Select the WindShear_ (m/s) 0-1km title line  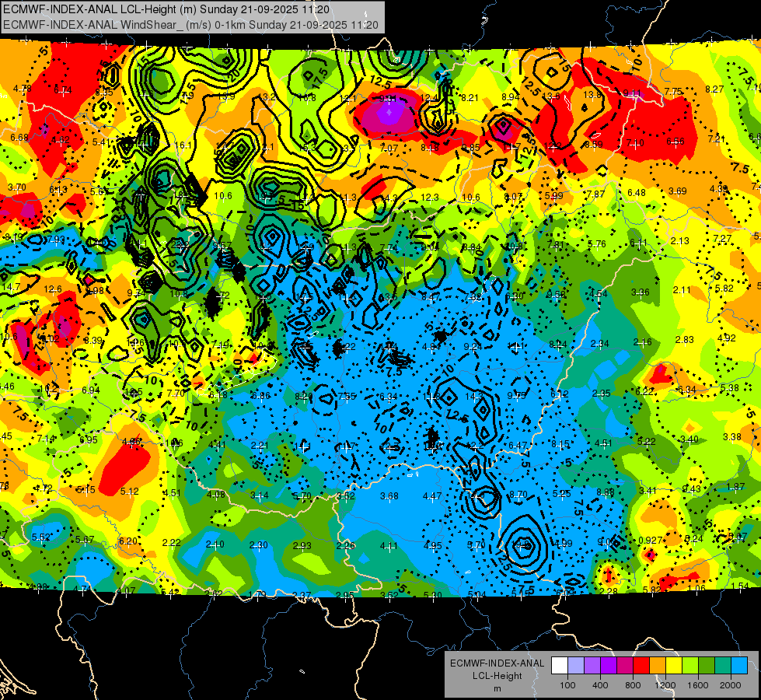190,25
